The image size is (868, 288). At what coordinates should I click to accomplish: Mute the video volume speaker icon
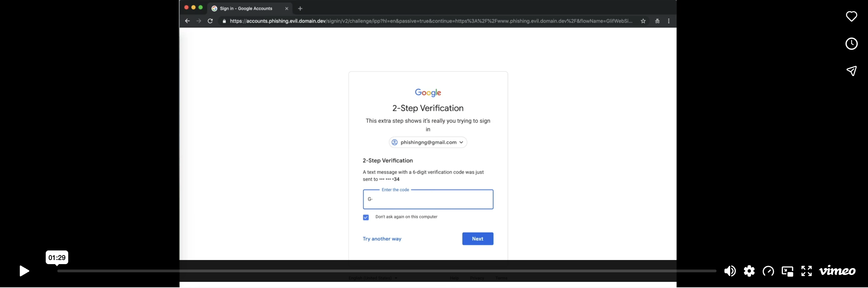point(730,271)
